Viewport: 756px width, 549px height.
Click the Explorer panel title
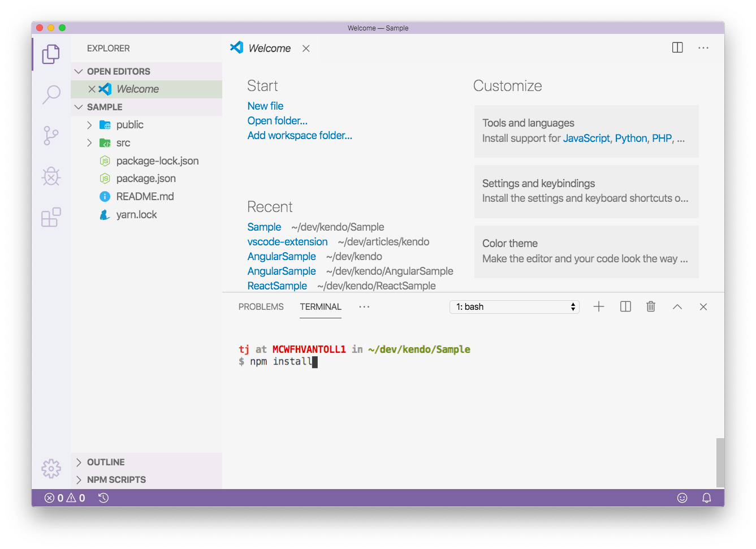pyautogui.click(x=108, y=49)
